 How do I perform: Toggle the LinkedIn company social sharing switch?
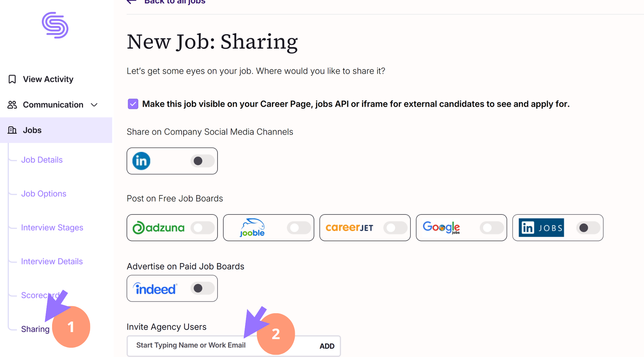tap(203, 161)
